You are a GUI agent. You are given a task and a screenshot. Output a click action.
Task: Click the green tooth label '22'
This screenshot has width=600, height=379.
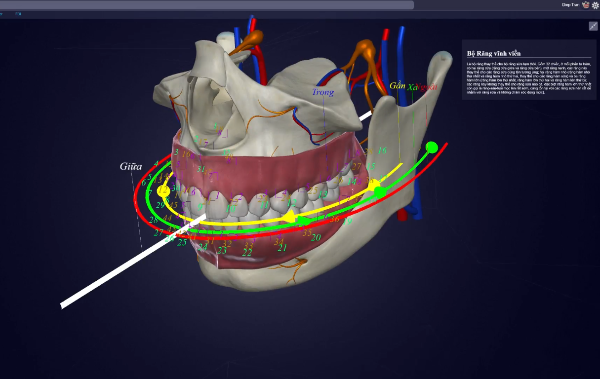click(247, 253)
